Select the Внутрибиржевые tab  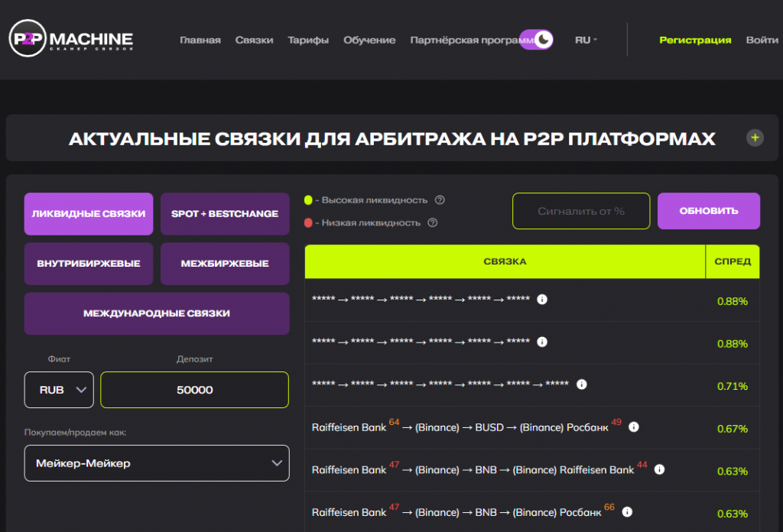89,264
